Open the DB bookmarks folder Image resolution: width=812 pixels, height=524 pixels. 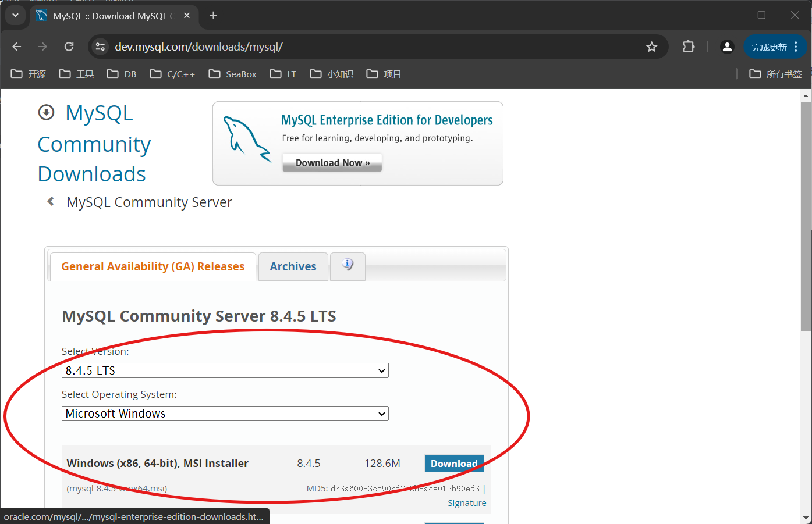coord(122,74)
